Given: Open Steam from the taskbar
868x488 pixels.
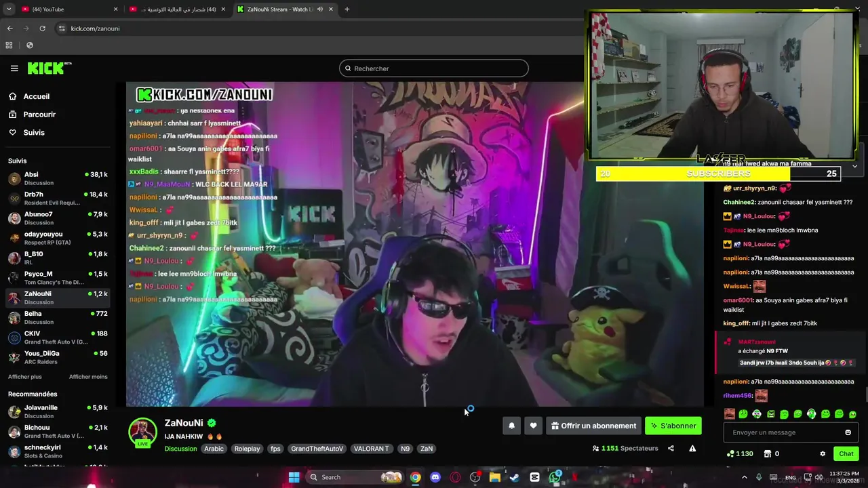Looking at the screenshot, I should 515,477.
